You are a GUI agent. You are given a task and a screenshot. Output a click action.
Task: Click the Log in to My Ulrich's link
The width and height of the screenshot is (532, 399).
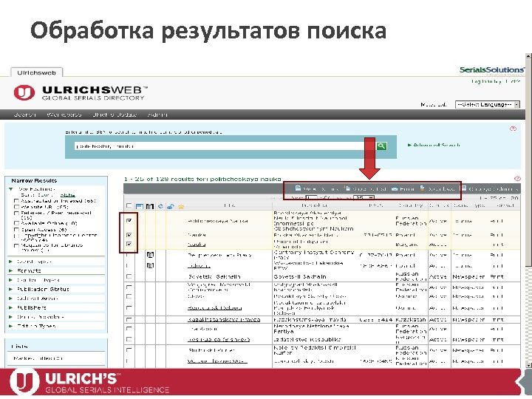496,81
